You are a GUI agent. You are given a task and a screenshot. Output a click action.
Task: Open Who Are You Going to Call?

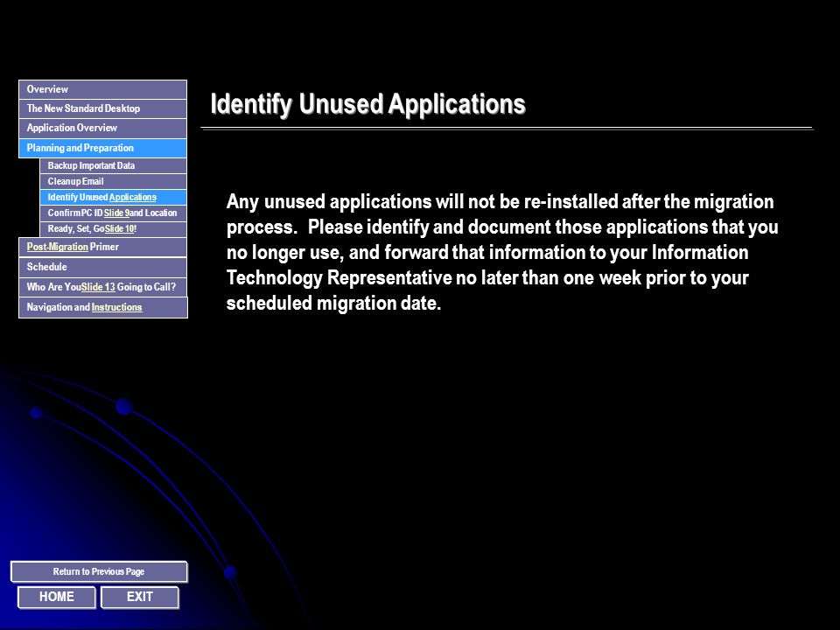103,287
